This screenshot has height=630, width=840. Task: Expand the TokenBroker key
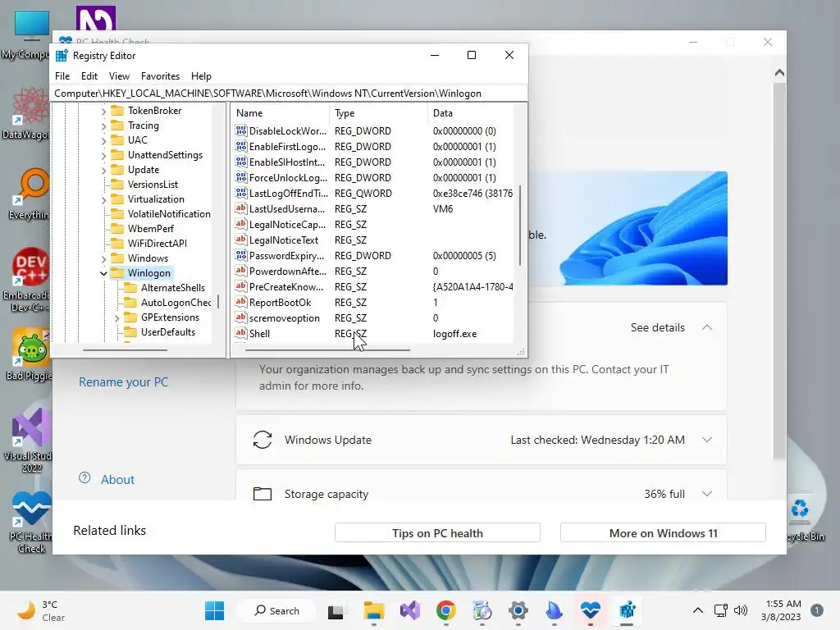point(103,111)
